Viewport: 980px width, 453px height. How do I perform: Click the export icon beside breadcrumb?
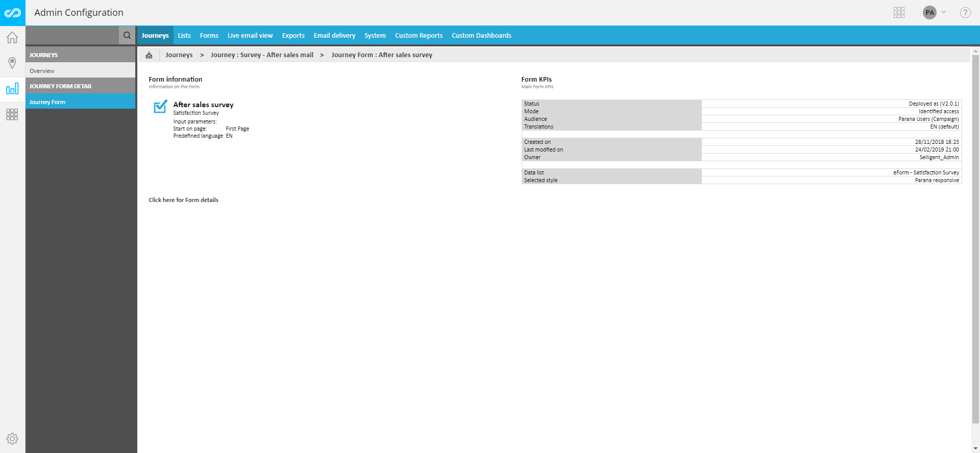tap(149, 55)
